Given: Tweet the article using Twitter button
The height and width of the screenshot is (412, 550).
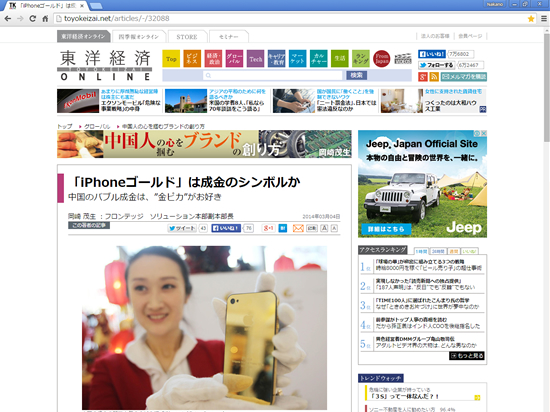Looking at the screenshot, I should [x=182, y=228].
